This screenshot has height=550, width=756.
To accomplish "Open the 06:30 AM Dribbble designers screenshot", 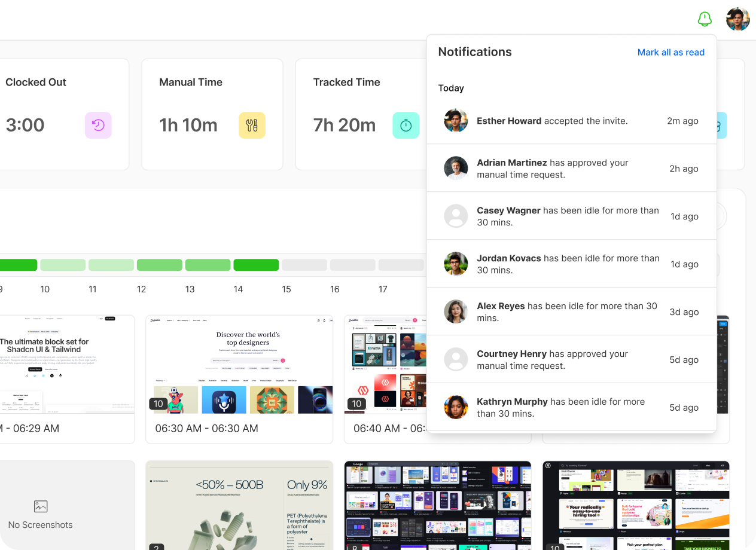I will click(239, 365).
